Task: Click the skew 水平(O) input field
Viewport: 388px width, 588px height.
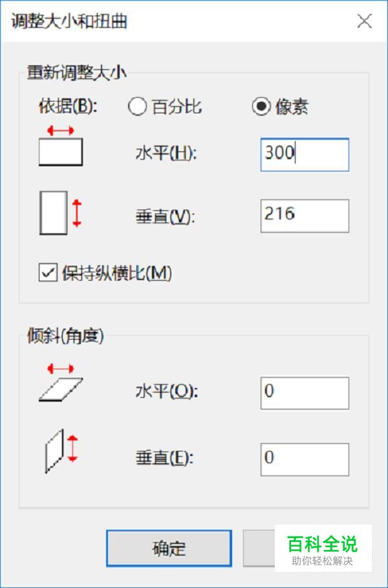Action: 305,393
